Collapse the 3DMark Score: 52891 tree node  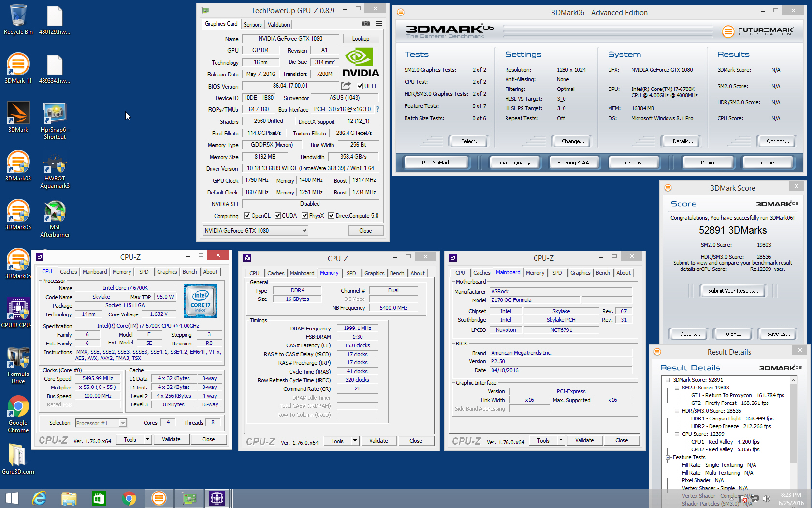668,380
